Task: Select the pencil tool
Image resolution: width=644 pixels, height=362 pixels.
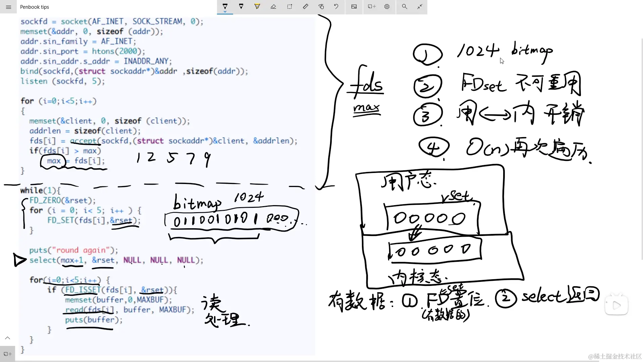Action: [241, 6]
